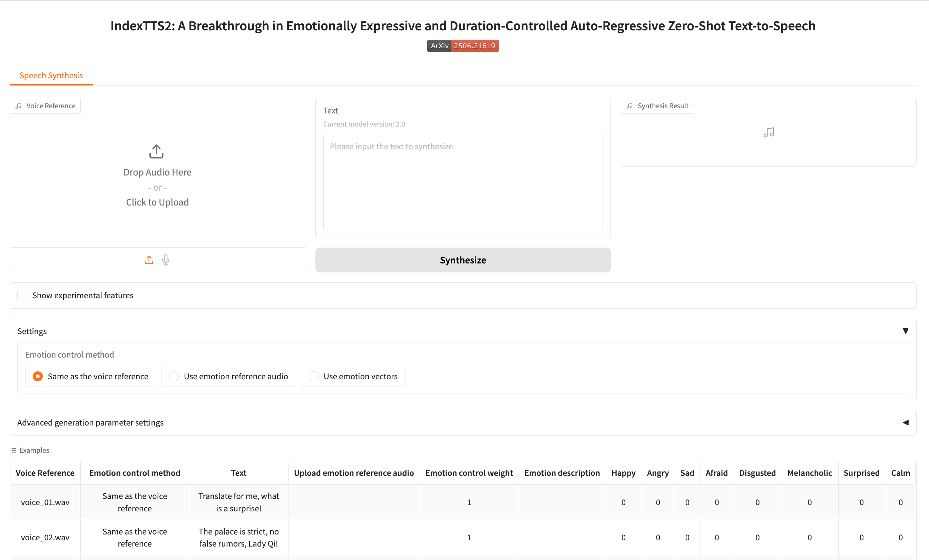Click the large upload arrow icon
This screenshot has width=929, height=560.
(x=156, y=151)
